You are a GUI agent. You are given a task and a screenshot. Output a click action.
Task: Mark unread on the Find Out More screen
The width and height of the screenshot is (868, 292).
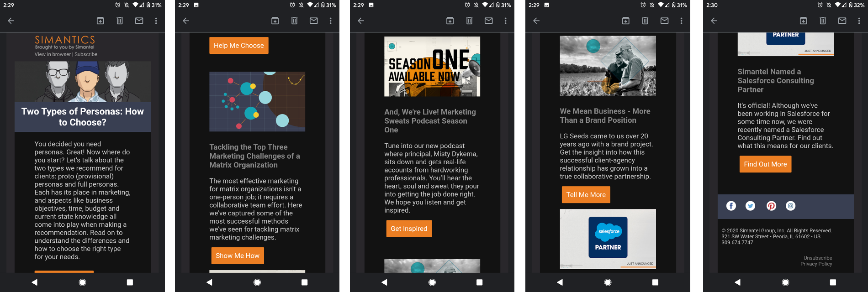point(842,21)
